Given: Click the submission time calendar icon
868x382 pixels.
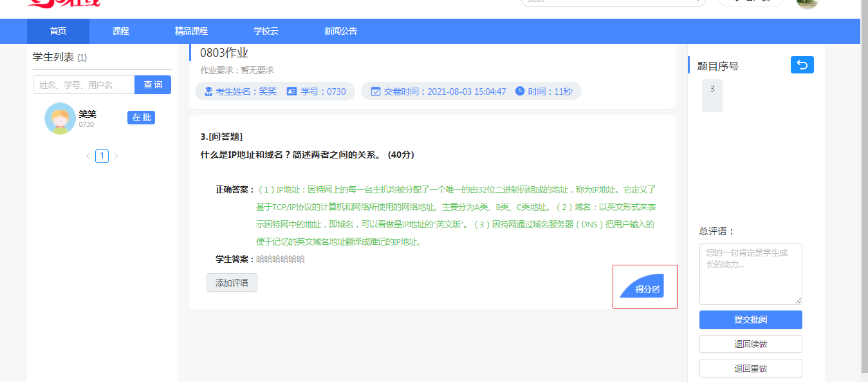Looking at the screenshot, I should 376,91.
